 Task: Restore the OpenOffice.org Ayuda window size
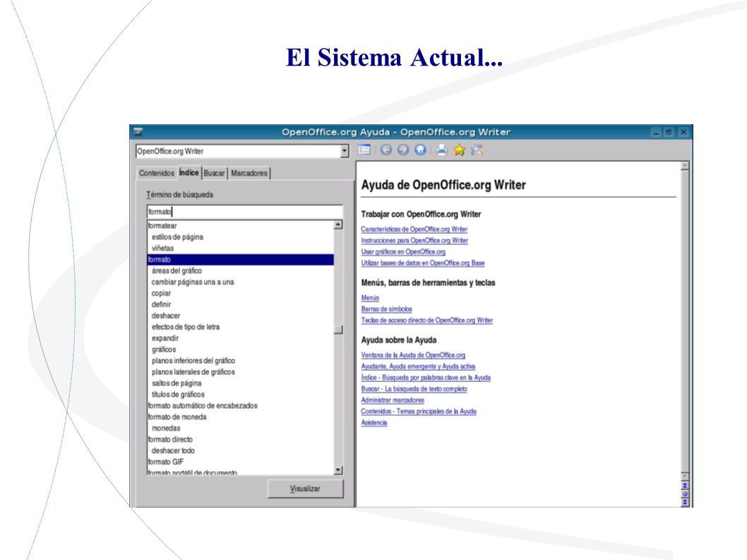pos(669,132)
